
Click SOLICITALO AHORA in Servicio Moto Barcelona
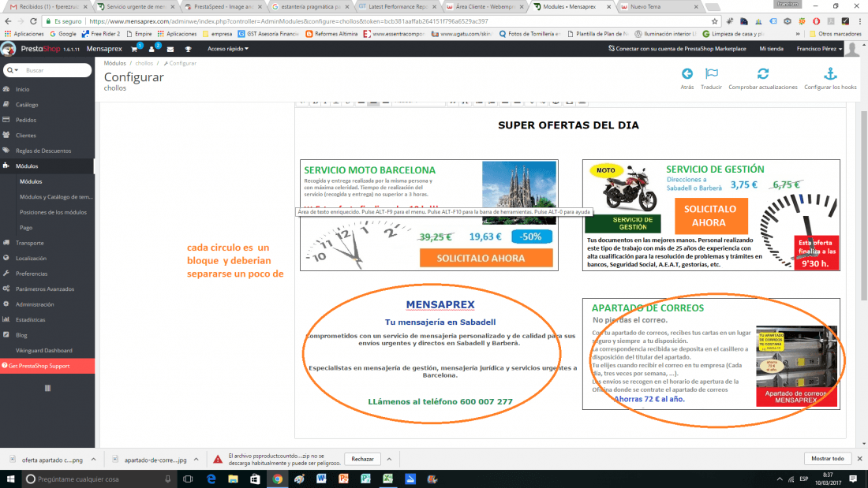[x=486, y=259]
